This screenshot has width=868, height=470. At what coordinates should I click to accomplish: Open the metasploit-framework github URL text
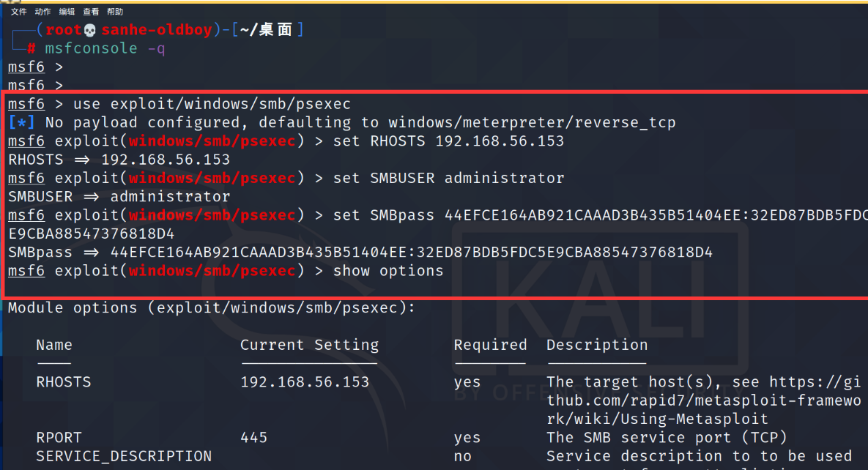[704, 400]
